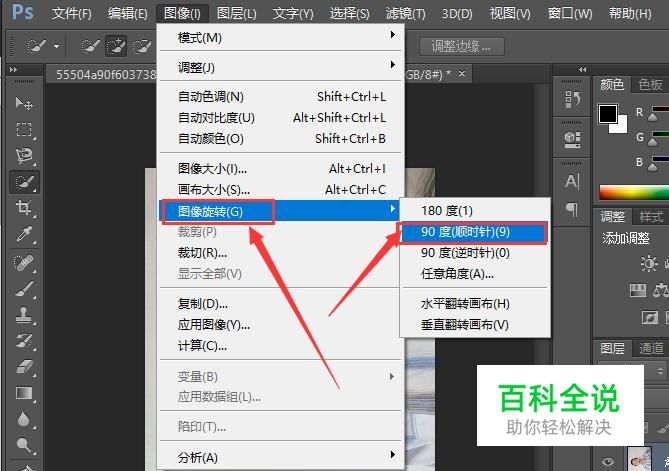Open the Help menu
This screenshot has height=471, width=669.
[630, 14]
